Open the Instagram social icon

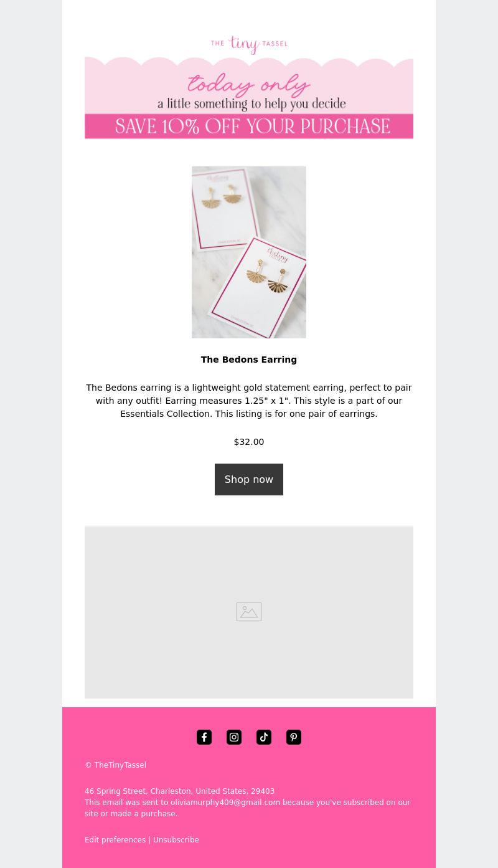(x=234, y=737)
